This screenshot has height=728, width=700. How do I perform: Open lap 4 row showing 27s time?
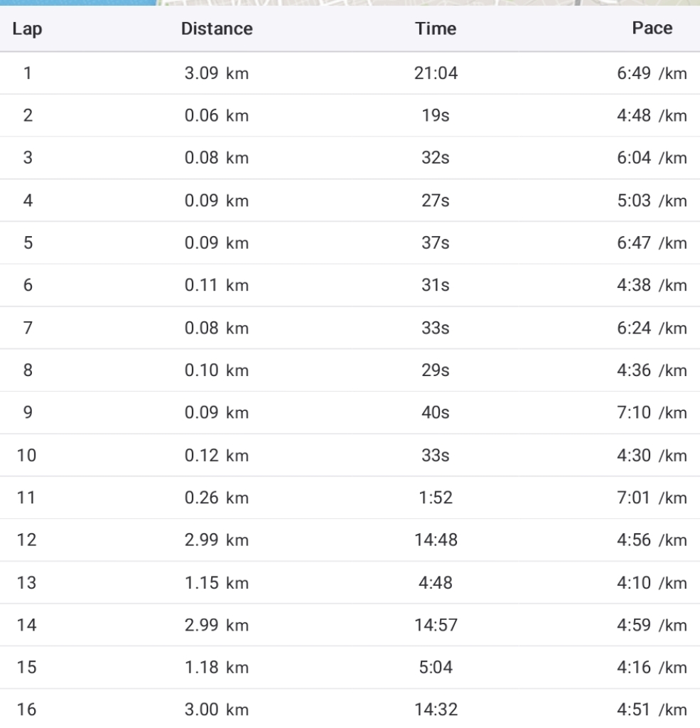click(350, 200)
